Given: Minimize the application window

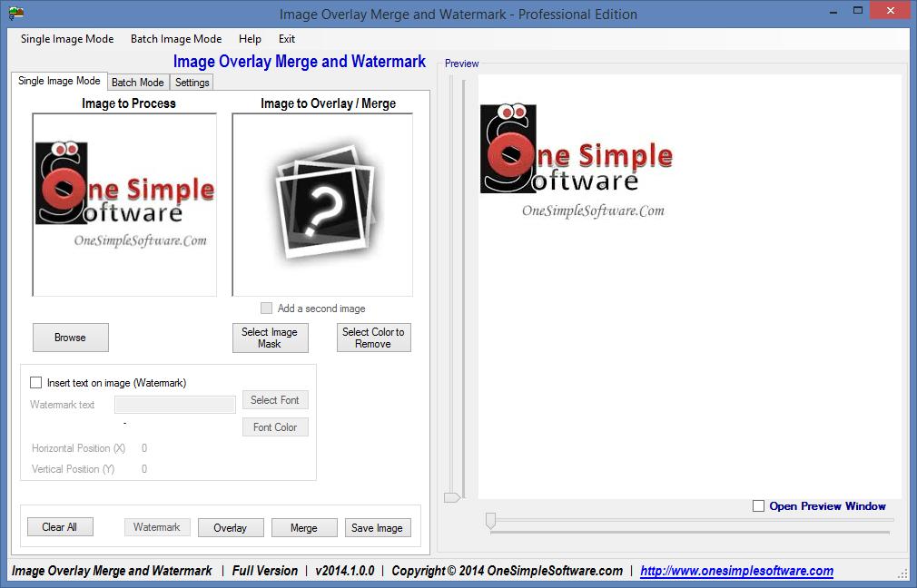Looking at the screenshot, I should 833,11.
